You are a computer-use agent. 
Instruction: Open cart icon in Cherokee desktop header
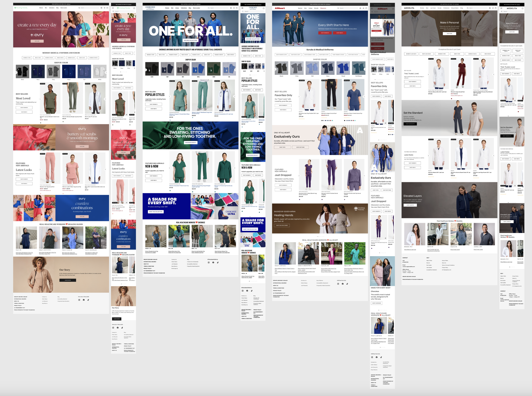pyautogui.click(x=237, y=8)
